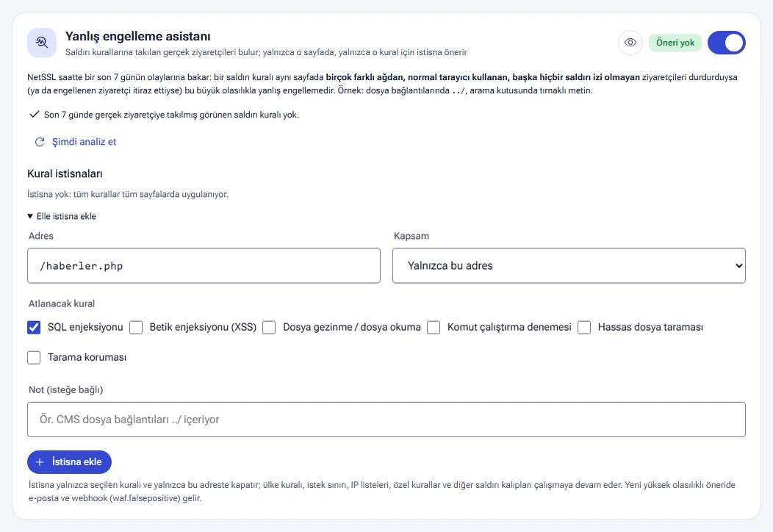Check Hassas dosya taraması checkbox

click(584, 328)
